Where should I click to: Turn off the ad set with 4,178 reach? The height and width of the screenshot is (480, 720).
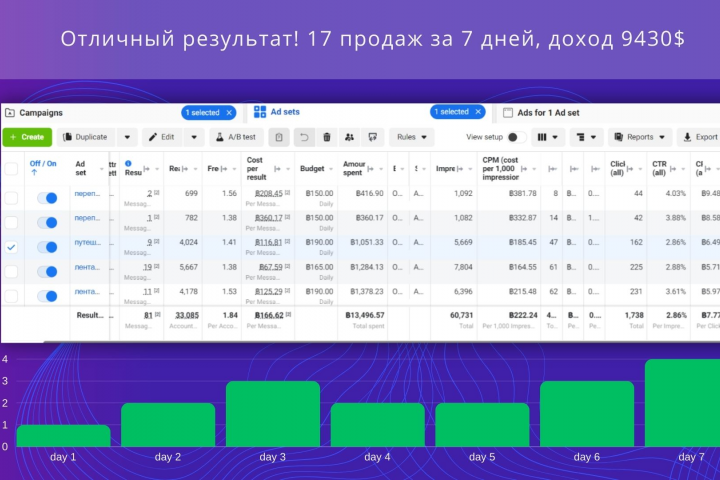coord(47,296)
